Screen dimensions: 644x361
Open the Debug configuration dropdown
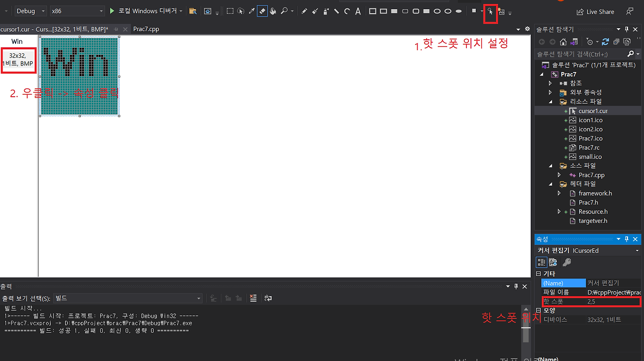click(x=30, y=11)
